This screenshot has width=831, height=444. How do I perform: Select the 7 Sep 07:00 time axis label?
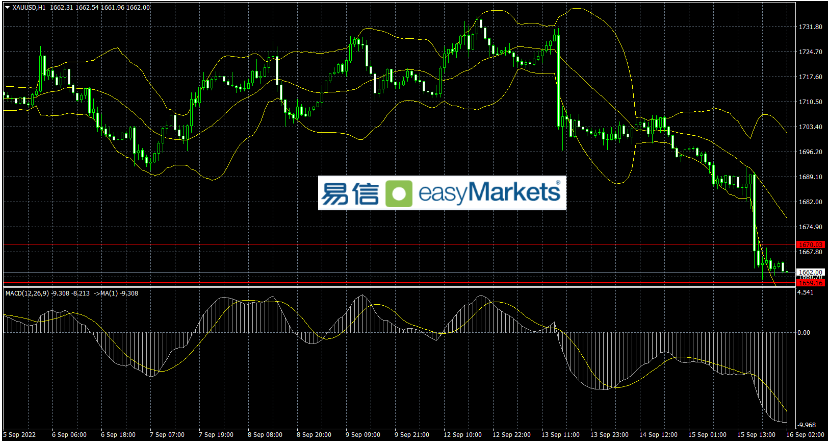[168, 434]
